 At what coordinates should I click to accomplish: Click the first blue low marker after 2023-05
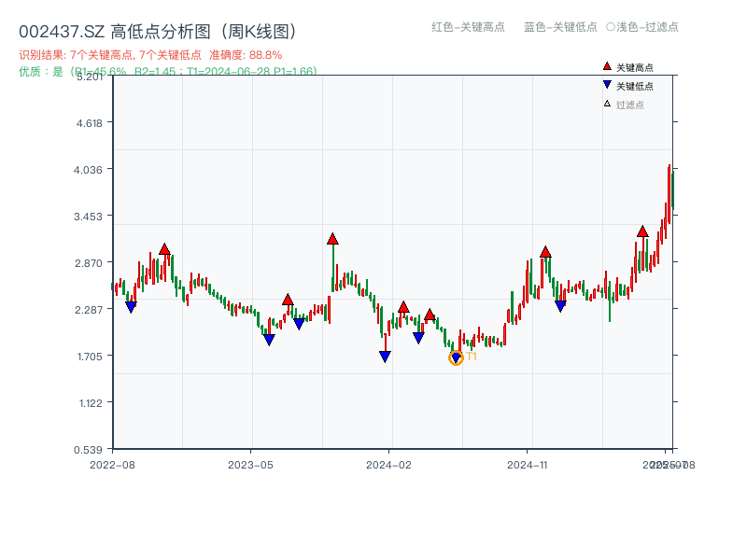coord(269,340)
